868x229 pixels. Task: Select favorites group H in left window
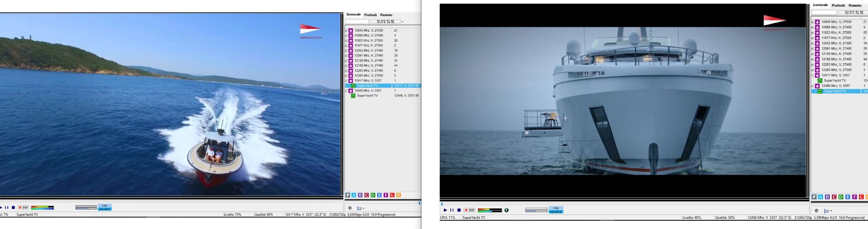pos(398,195)
